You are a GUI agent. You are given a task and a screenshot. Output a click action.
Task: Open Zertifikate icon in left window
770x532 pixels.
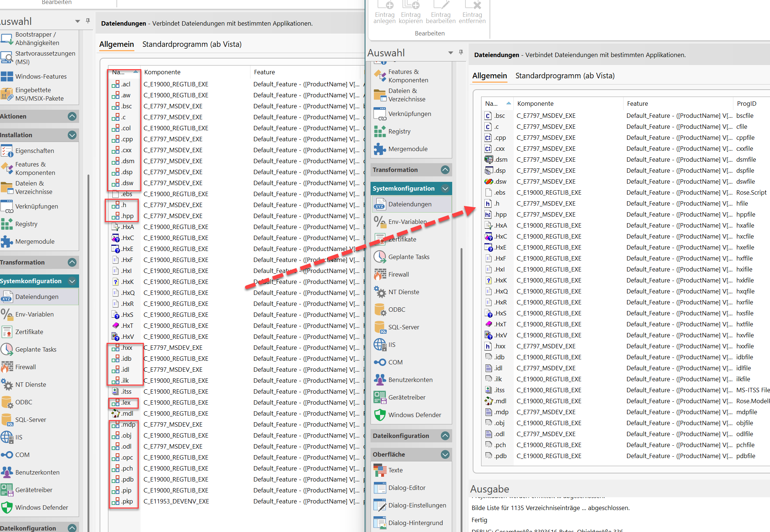click(7, 332)
